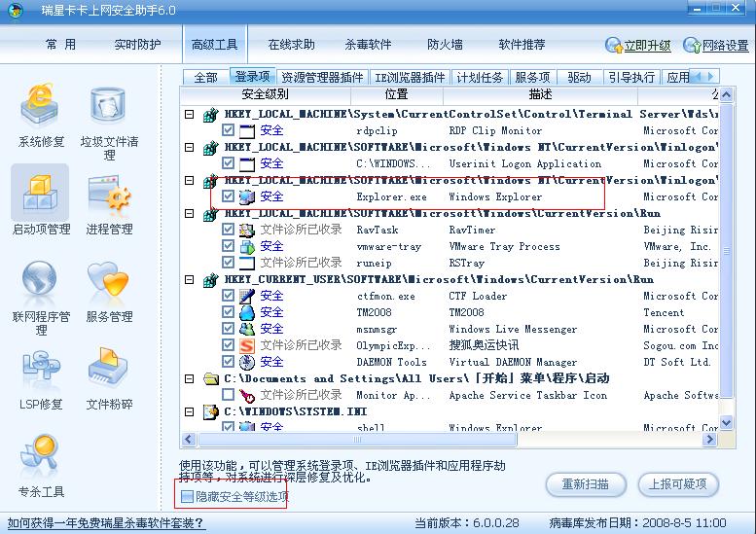This screenshot has height=534, width=756.
Task: Open the 如何获得一年免费瑞星杀毒软件套装 link
Action: click(106, 523)
